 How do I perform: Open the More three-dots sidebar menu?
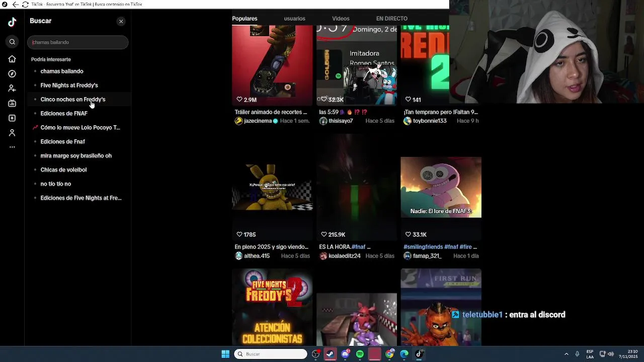point(12,147)
